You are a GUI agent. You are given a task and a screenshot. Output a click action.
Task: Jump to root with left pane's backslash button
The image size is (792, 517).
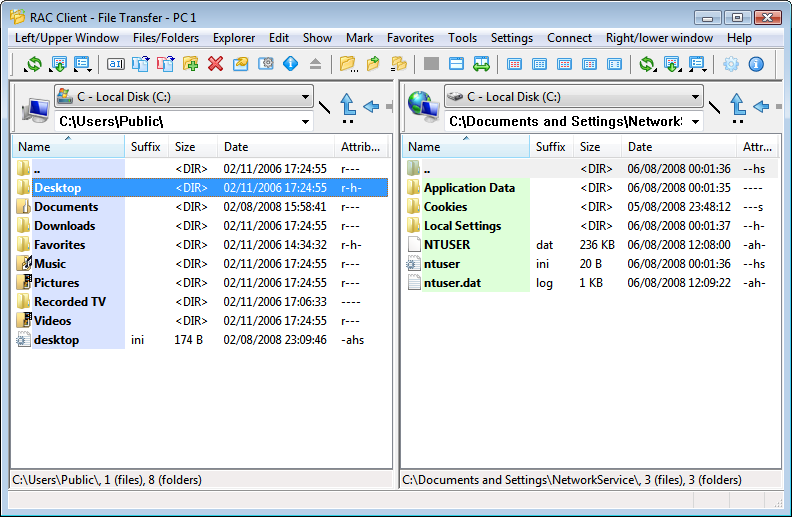[324, 107]
